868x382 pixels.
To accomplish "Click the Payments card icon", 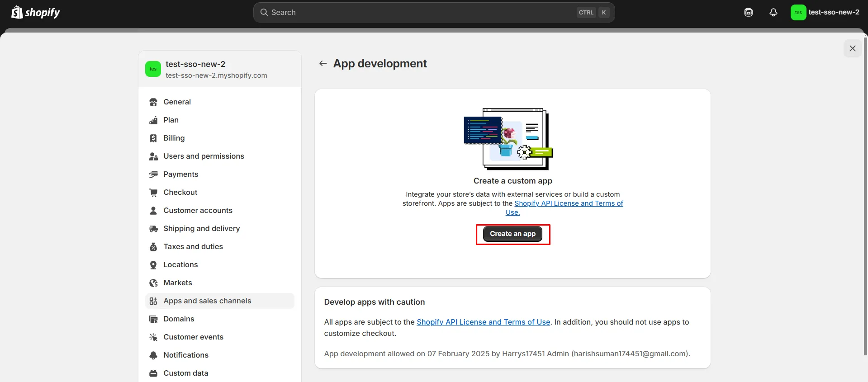I will click(x=153, y=174).
